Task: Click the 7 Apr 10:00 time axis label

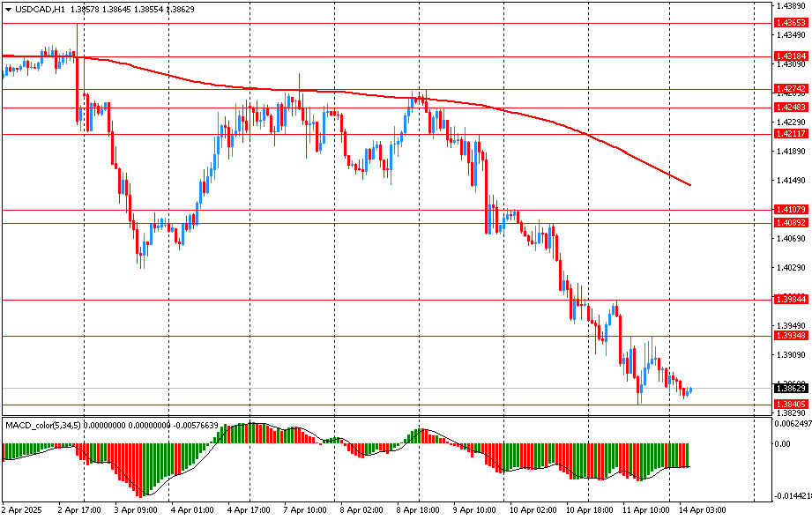Action: (x=304, y=510)
